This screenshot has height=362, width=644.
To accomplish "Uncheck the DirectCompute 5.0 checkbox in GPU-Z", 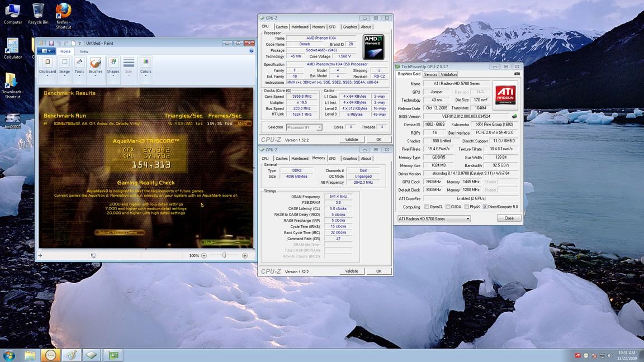I will [485, 207].
